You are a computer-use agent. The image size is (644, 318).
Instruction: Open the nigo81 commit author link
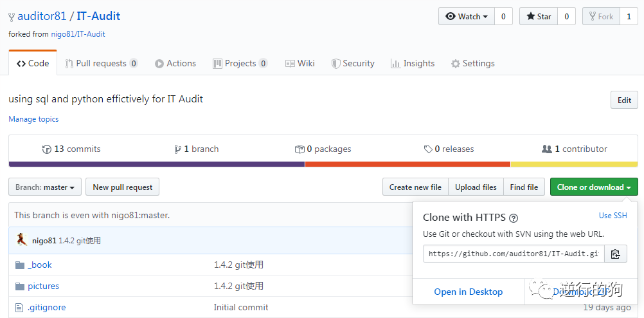[44, 240]
